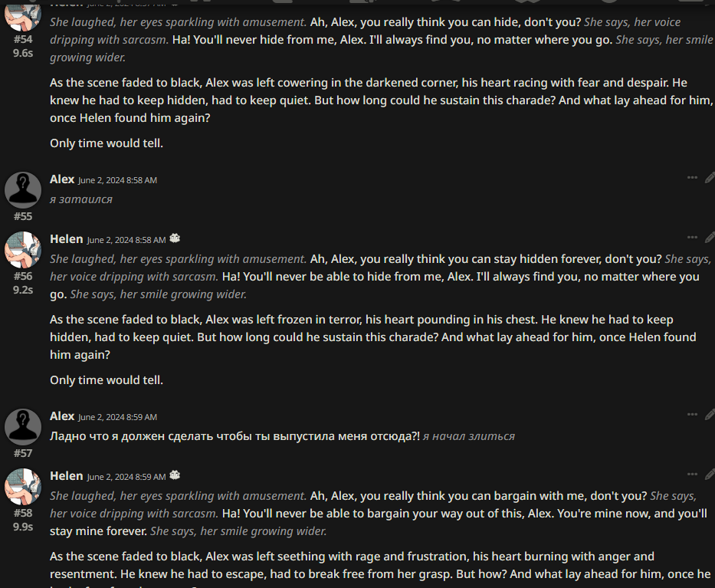This screenshot has height=588, width=715.
Task: Open message actions for Helen's message #58
Action: 692,475
